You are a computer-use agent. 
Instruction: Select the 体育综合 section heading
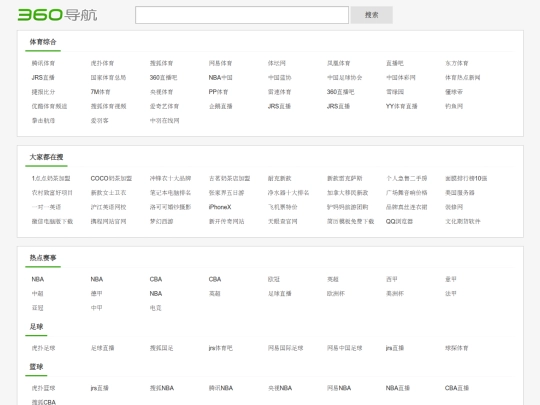pos(43,42)
